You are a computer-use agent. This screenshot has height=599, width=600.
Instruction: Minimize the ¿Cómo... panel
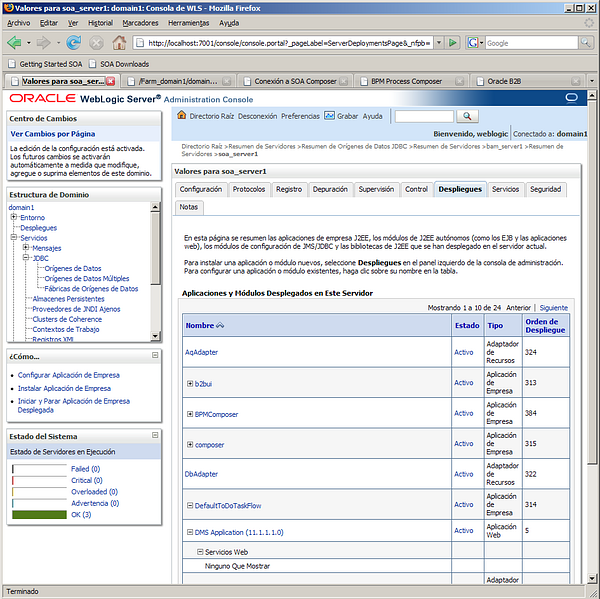(155, 355)
